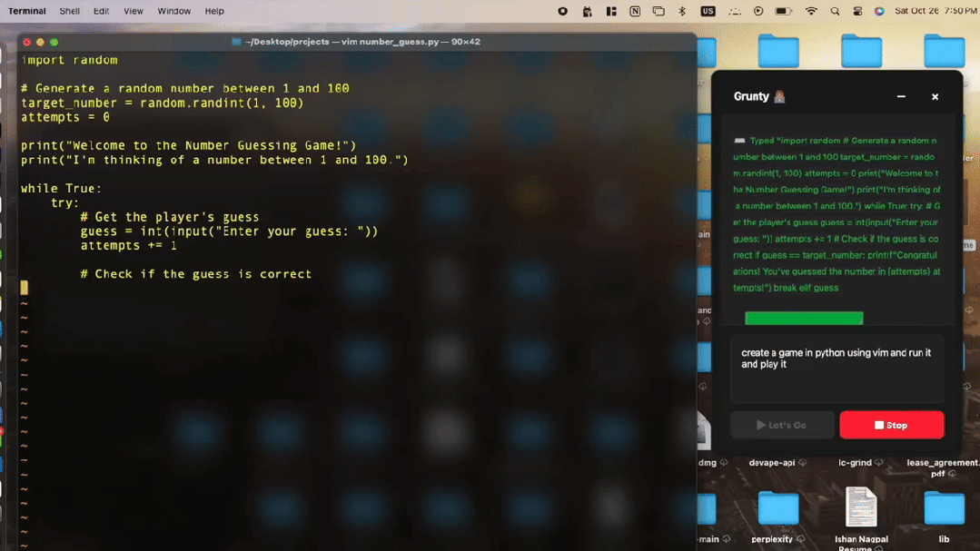Open the lib folder on the desktop
Screen dimensions: 980x551
click(x=944, y=509)
